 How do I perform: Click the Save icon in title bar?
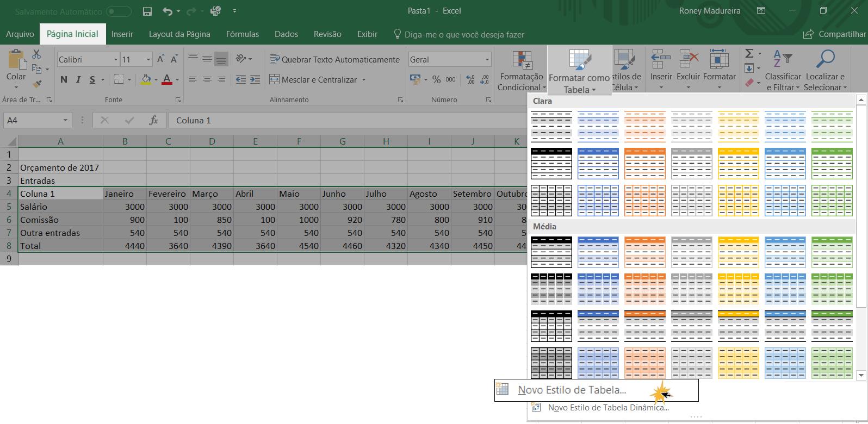coord(147,11)
